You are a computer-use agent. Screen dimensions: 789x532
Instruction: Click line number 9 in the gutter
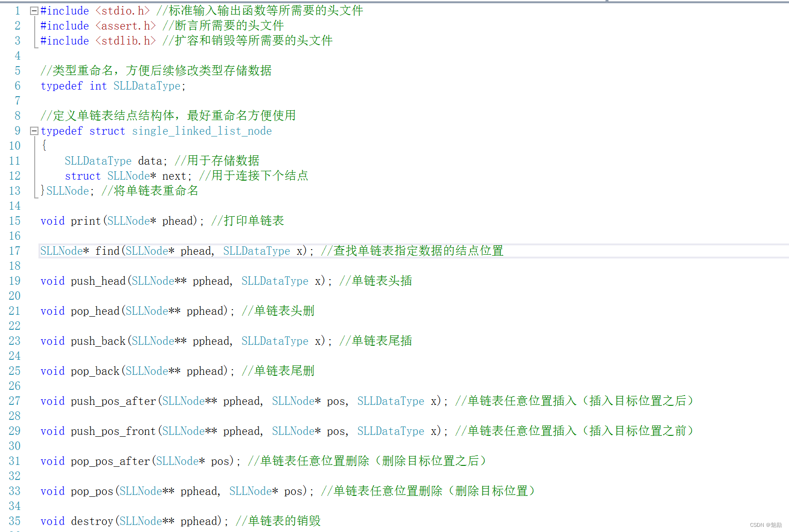click(17, 131)
